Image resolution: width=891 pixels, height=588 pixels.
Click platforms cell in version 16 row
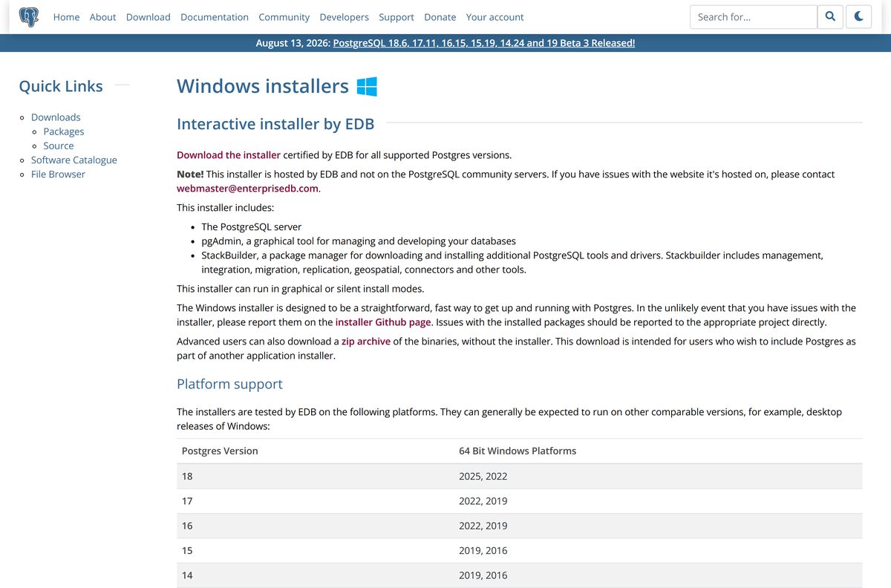click(659, 526)
